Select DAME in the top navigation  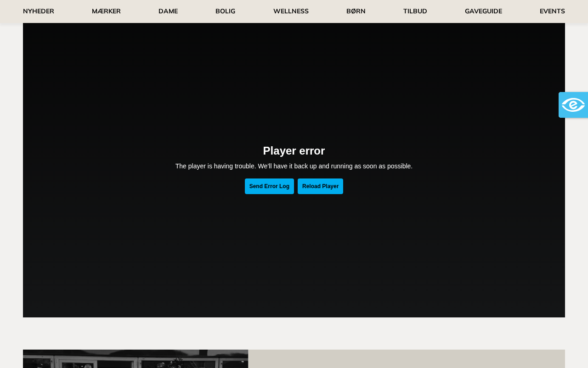168,11
